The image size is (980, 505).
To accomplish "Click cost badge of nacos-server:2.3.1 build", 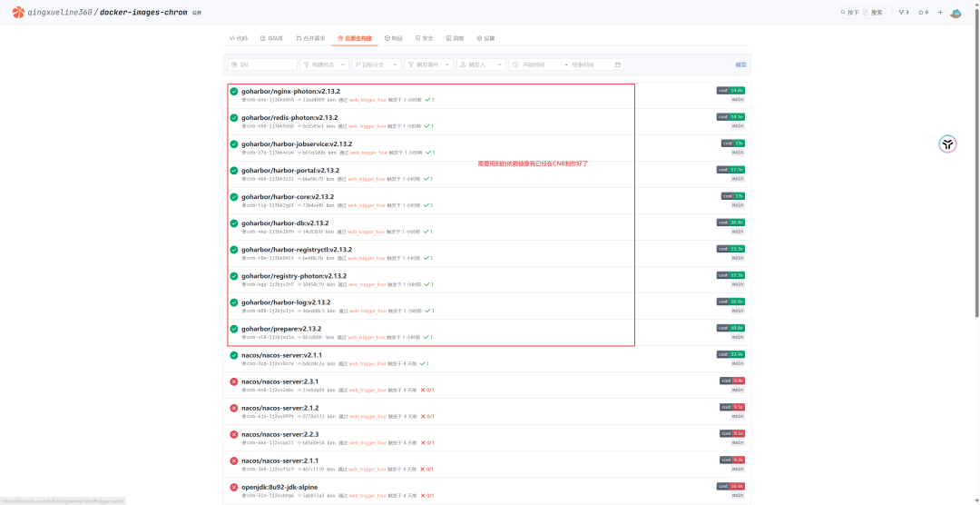I will pyautogui.click(x=732, y=381).
